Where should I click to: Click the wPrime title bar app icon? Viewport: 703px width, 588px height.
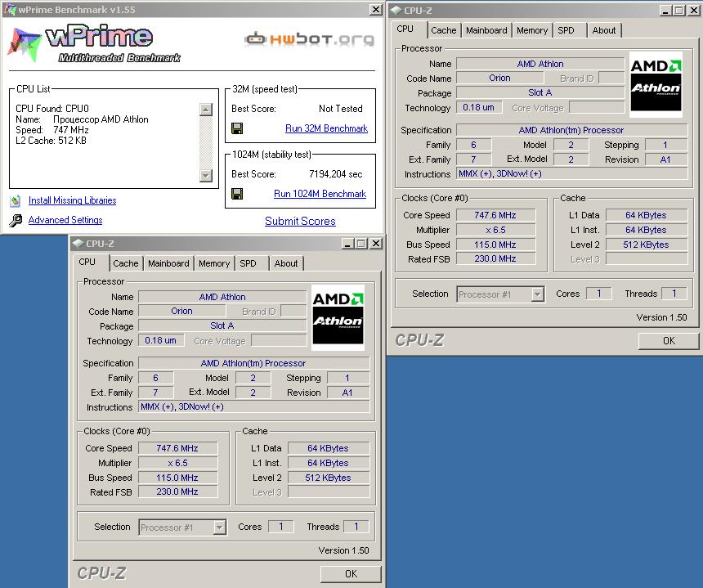pos(10,10)
